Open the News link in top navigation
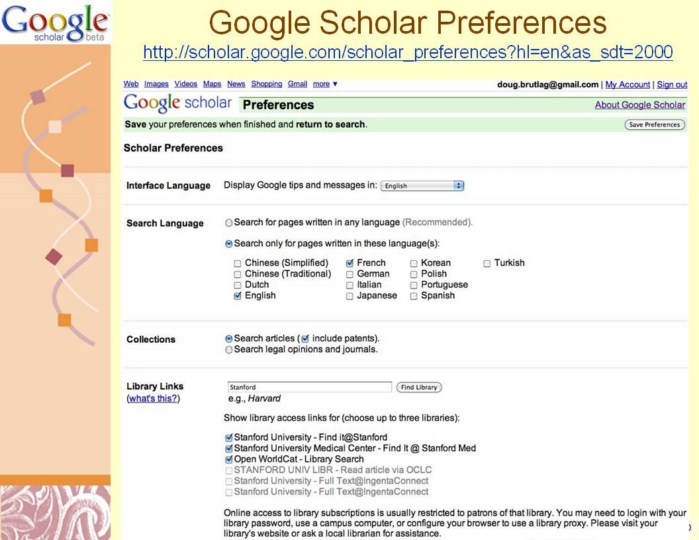The height and width of the screenshot is (540, 699). point(236,84)
